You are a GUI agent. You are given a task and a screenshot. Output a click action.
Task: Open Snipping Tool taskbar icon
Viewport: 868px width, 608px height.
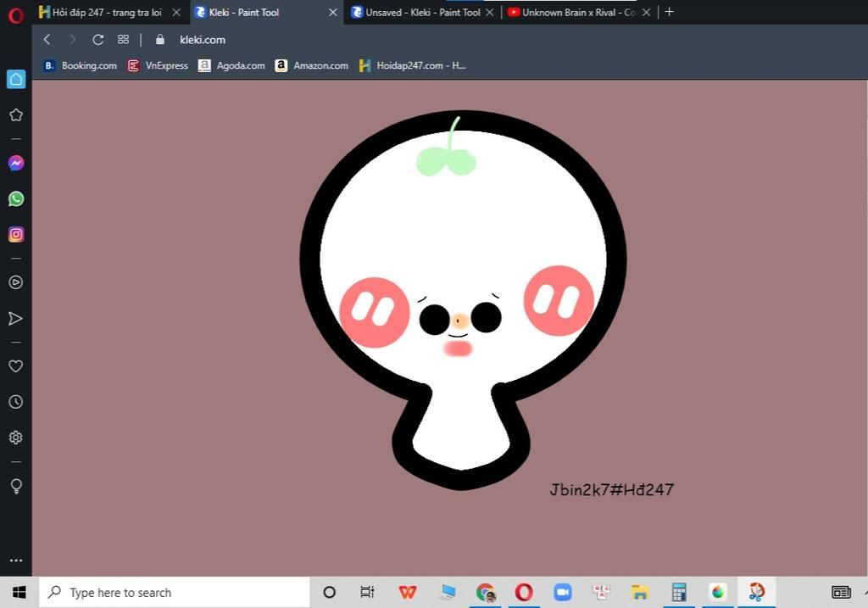(756, 593)
